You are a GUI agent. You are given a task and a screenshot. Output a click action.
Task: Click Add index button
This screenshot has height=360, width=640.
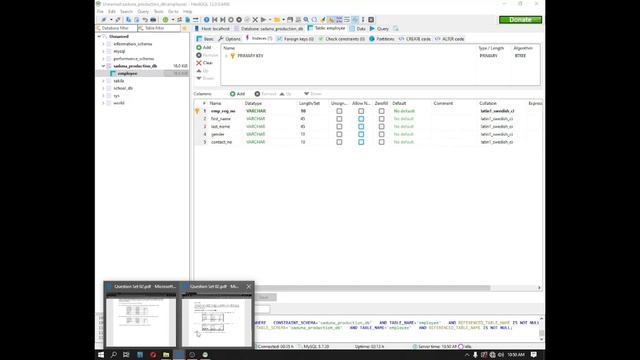tap(204, 47)
